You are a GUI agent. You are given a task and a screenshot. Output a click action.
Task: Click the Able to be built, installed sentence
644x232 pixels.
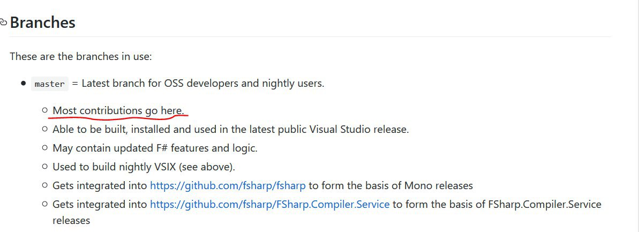pos(230,129)
